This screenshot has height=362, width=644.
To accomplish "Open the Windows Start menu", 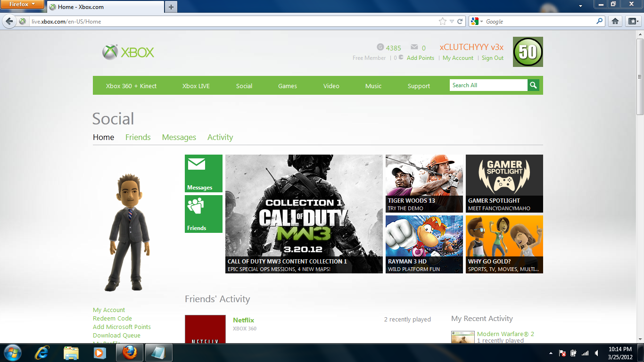I will (x=12, y=353).
